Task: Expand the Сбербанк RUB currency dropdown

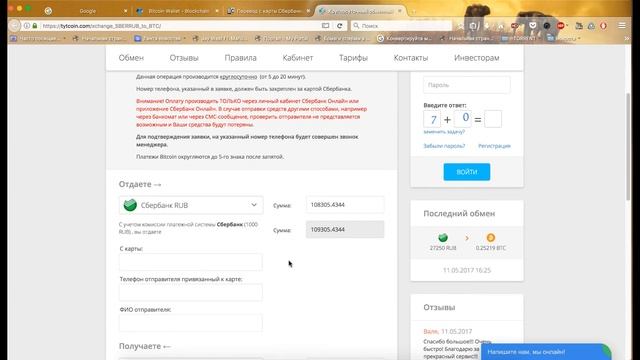Action: coord(191,205)
